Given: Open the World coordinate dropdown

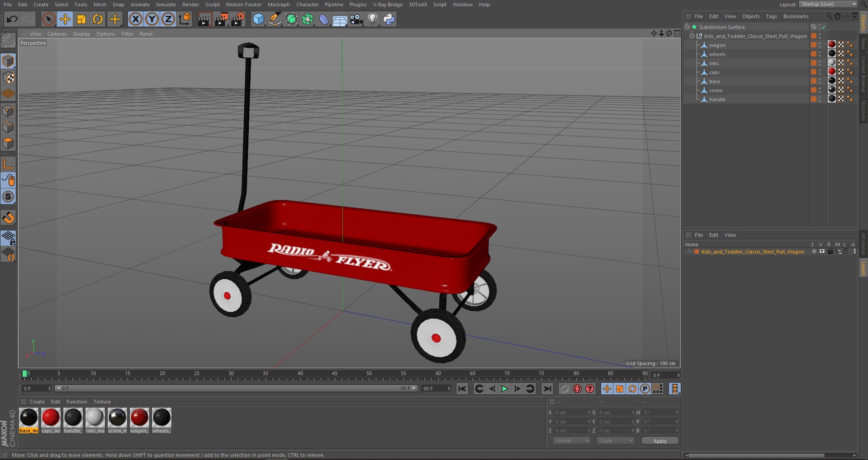Looking at the screenshot, I should (x=572, y=441).
